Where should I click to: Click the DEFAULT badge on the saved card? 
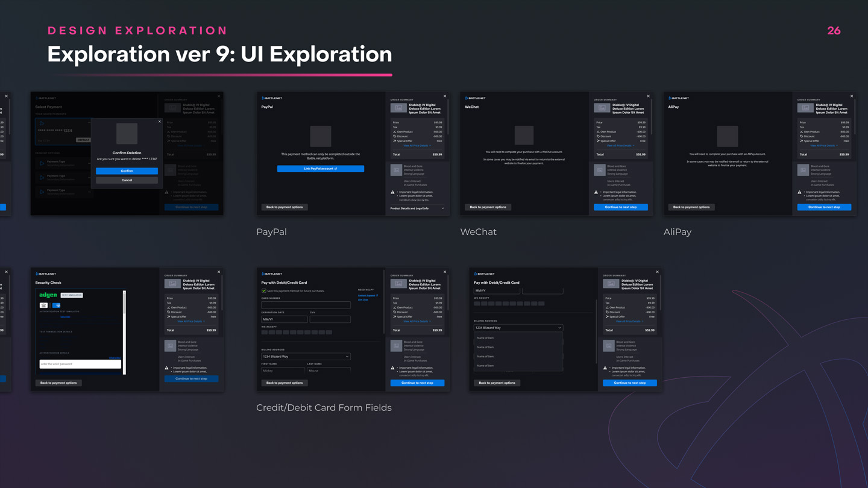(x=83, y=140)
